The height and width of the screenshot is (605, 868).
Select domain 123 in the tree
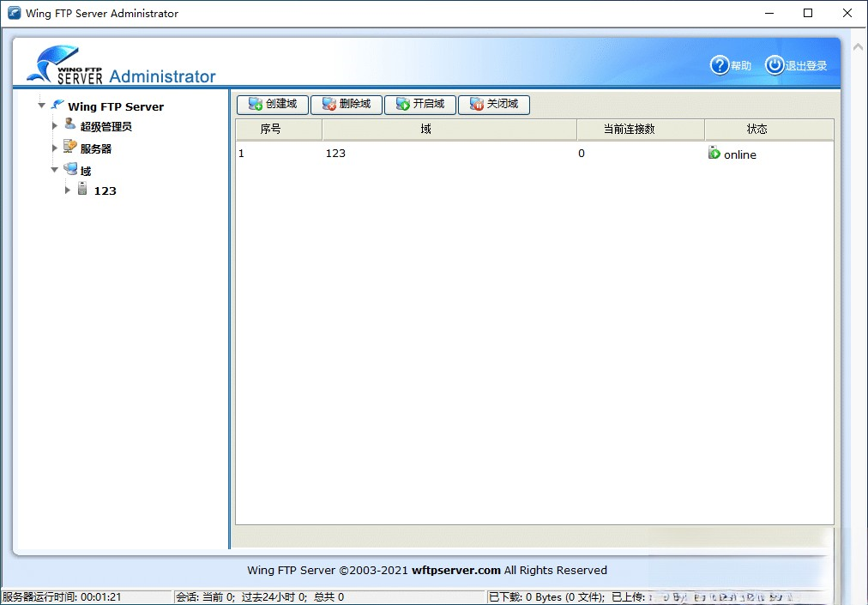click(x=105, y=191)
